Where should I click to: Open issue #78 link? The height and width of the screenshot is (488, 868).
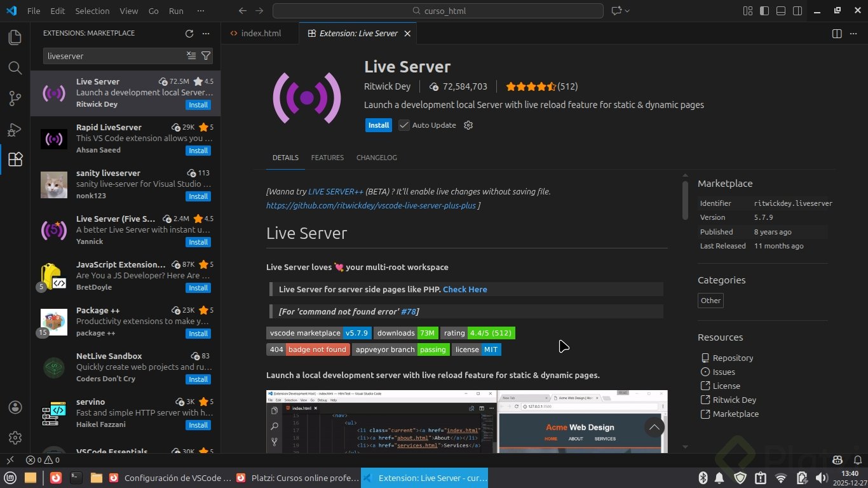click(x=408, y=311)
